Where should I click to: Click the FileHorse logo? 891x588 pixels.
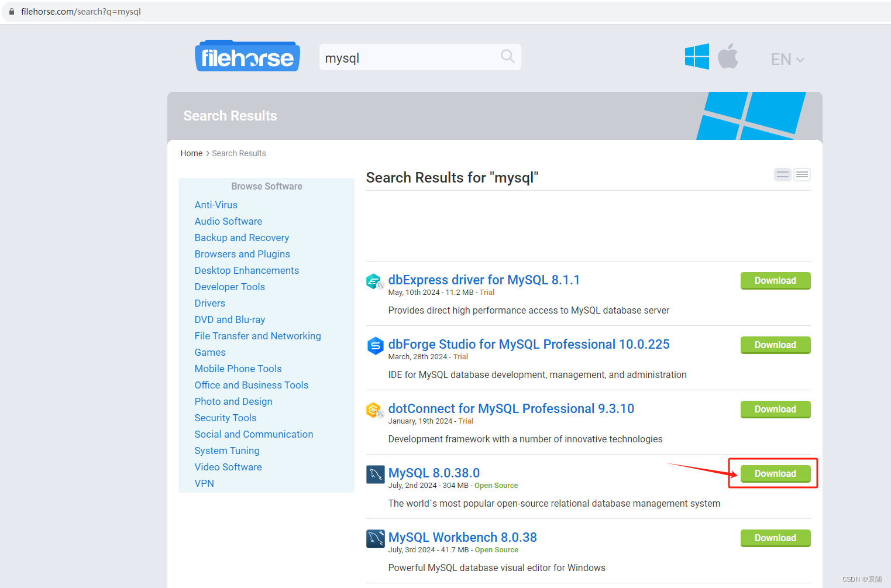(x=247, y=56)
